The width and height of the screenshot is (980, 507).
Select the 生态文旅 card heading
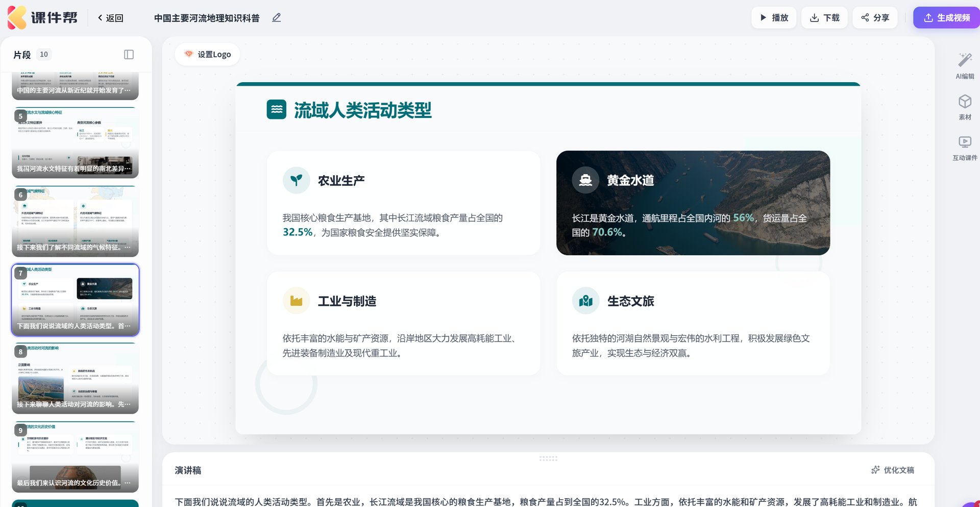pyautogui.click(x=630, y=301)
